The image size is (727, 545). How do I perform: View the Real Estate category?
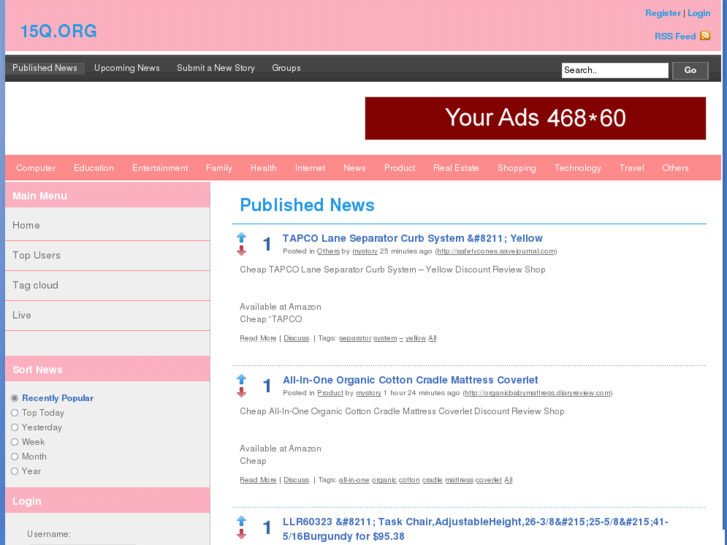click(x=456, y=168)
